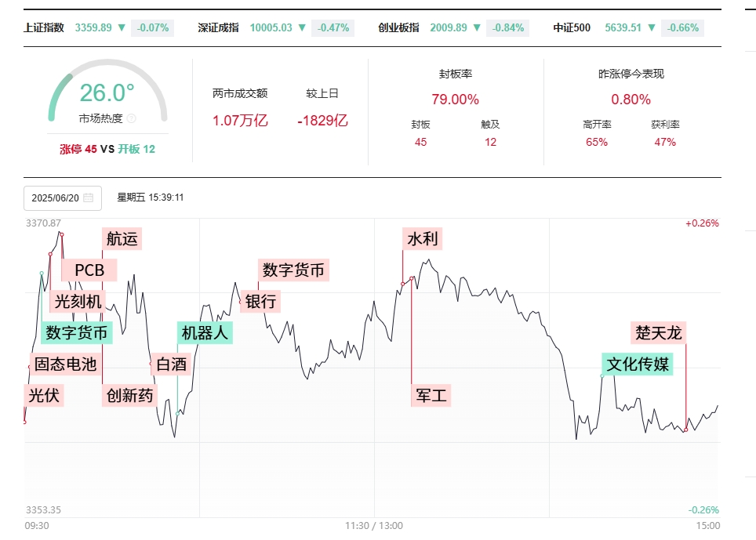The image size is (756, 540).
Task: Open the 涨停 45 link
Action: (78, 150)
